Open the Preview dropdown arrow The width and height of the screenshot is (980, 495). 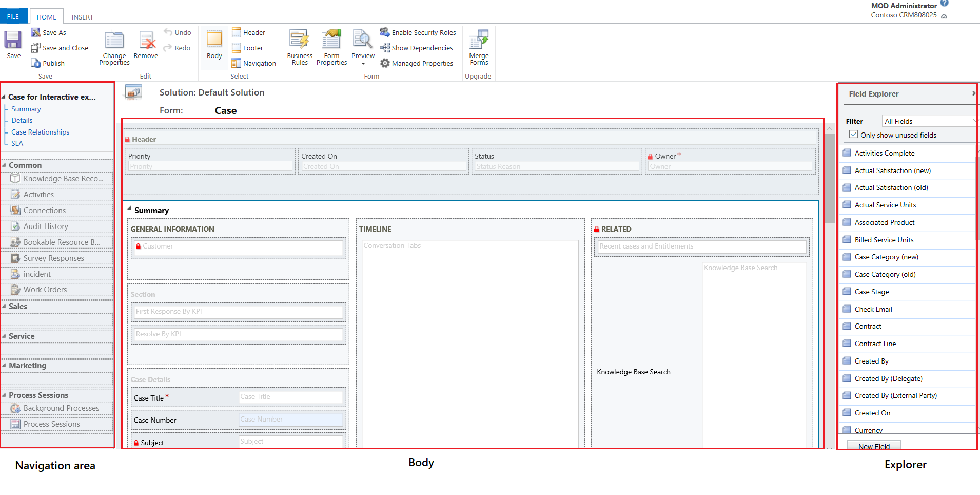pyautogui.click(x=363, y=63)
